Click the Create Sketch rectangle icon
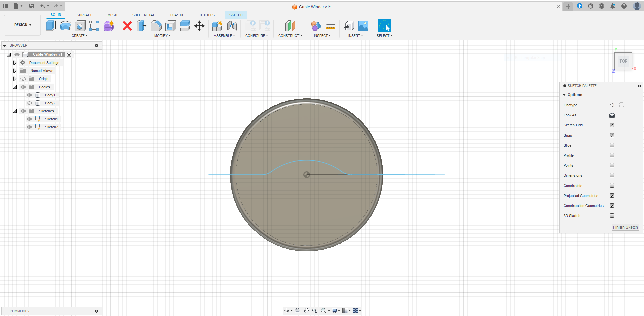Image resolution: width=644 pixels, height=316 pixels. (94, 26)
